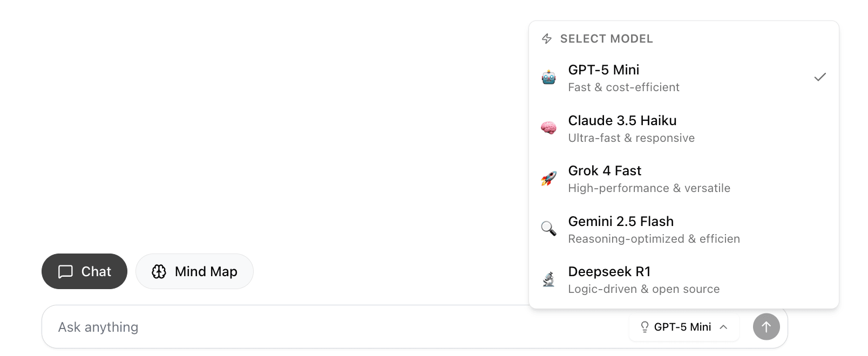Click the rocket icon beside Grok 4 Fast
Screen dimensions: 868x356
[x=548, y=179]
